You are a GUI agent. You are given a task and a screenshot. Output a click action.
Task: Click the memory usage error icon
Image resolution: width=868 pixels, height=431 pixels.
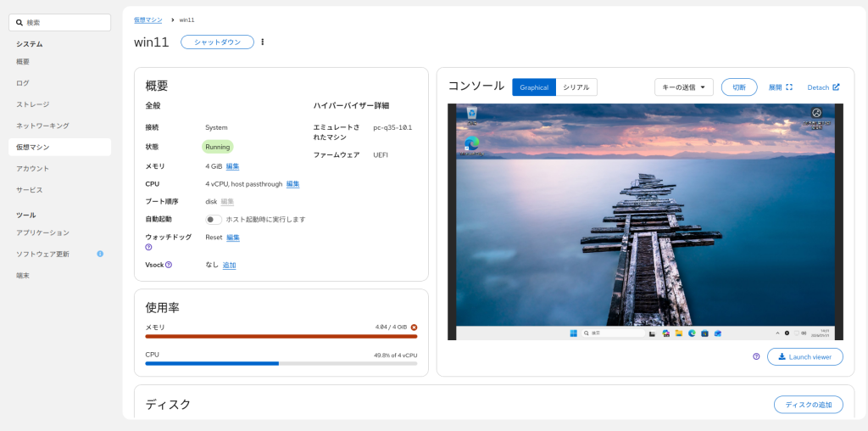point(414,327)
